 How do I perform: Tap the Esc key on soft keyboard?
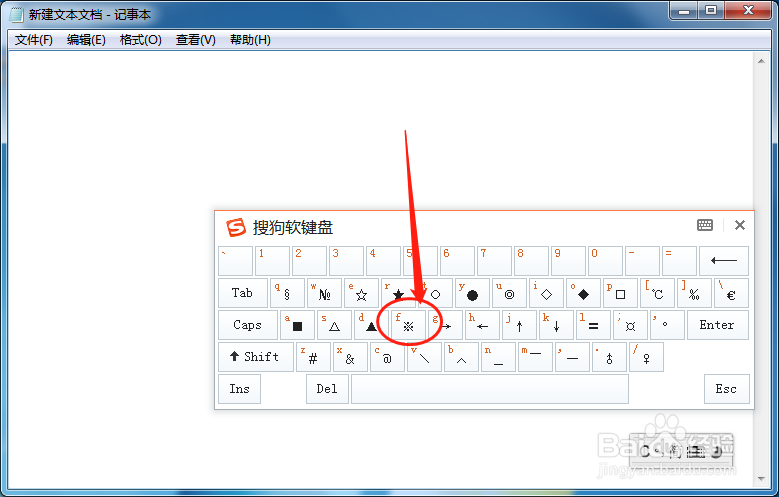pyautogui.click(x=726, y=389)
